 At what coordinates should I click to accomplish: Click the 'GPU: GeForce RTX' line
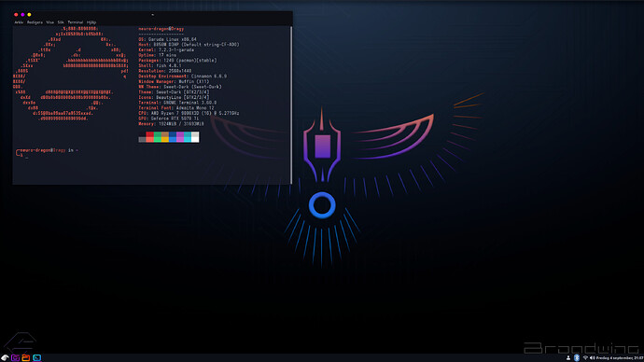168,118
